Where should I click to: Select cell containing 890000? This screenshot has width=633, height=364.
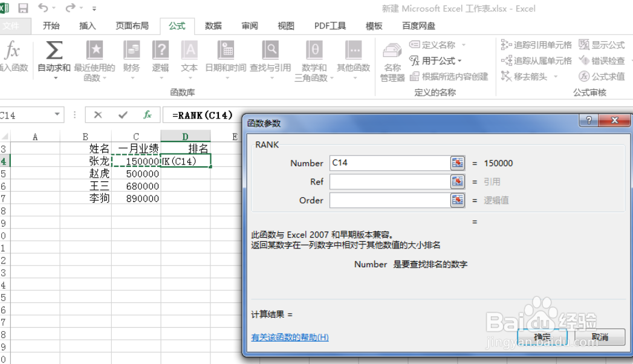tap(136, 198)
